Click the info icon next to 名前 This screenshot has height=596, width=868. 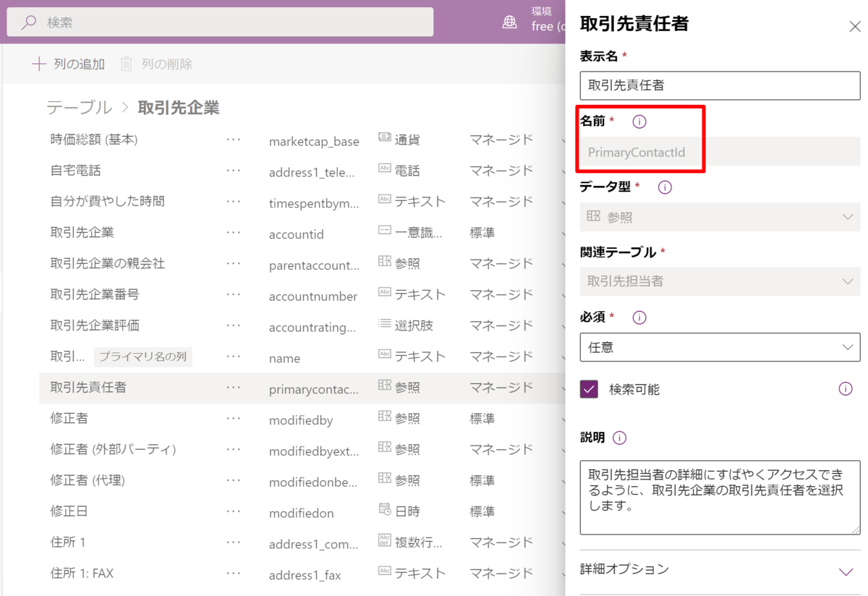[x=639, y=121]
